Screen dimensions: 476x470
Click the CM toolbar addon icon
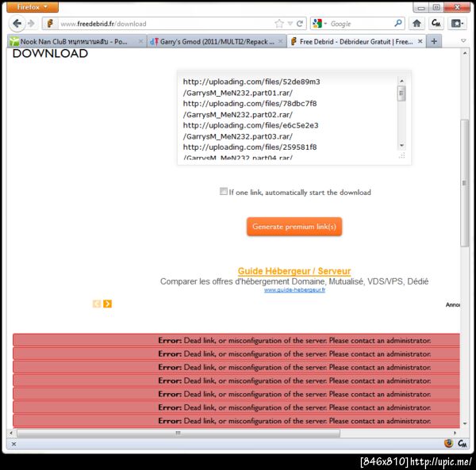pos(436,23)
